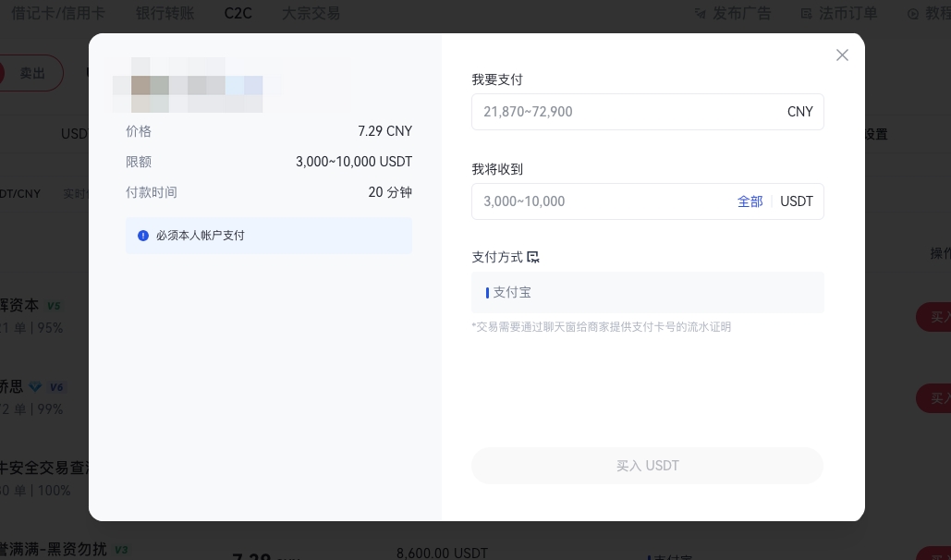Click the 教程 icon at top right
The width and height of the screenshot is (951, 560).
coord(913,14)
